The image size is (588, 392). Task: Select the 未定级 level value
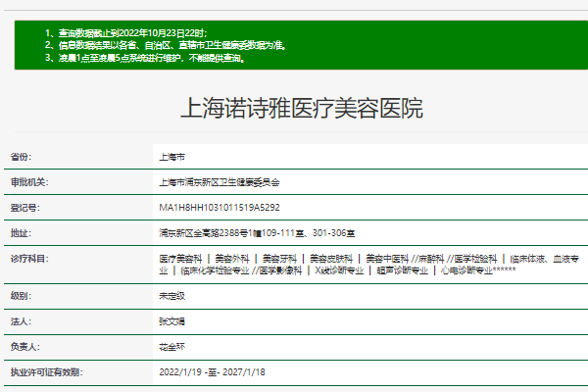[172, 296]
